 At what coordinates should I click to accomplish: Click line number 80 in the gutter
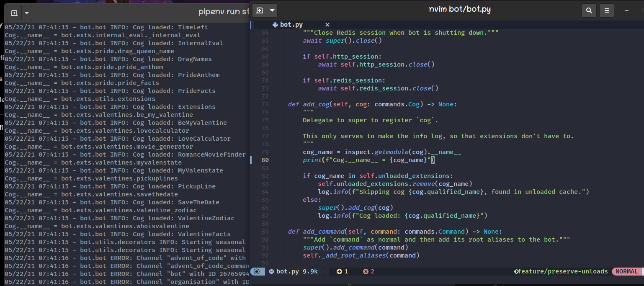point(265,160)
